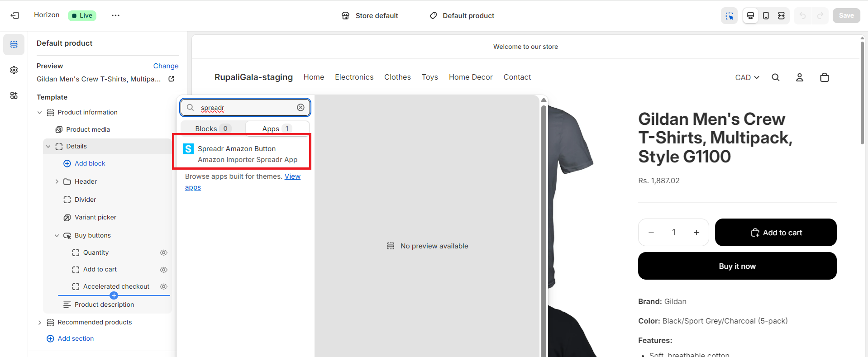
Task: Click the page vertical scrollbar
Action: pos(862,93)
